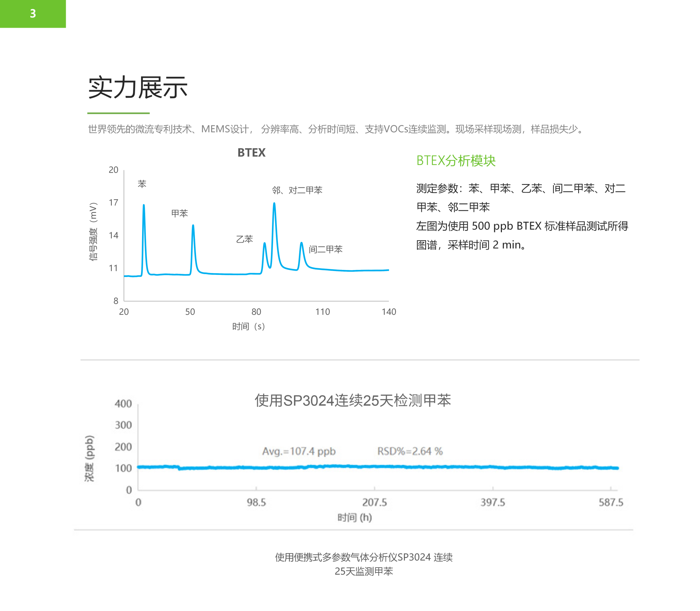The image size is (700, 611).
Task: Click the title 使用SP3024连续25天检测甲苯
Action: (353, 400)
